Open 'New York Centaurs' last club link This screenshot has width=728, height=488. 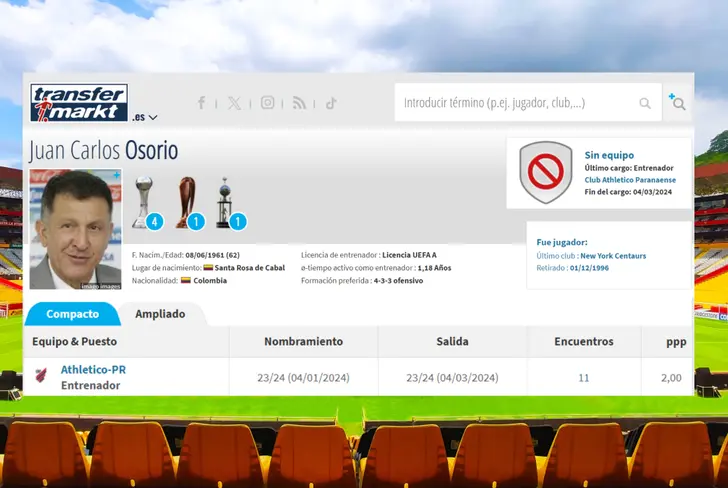[613, 256]
